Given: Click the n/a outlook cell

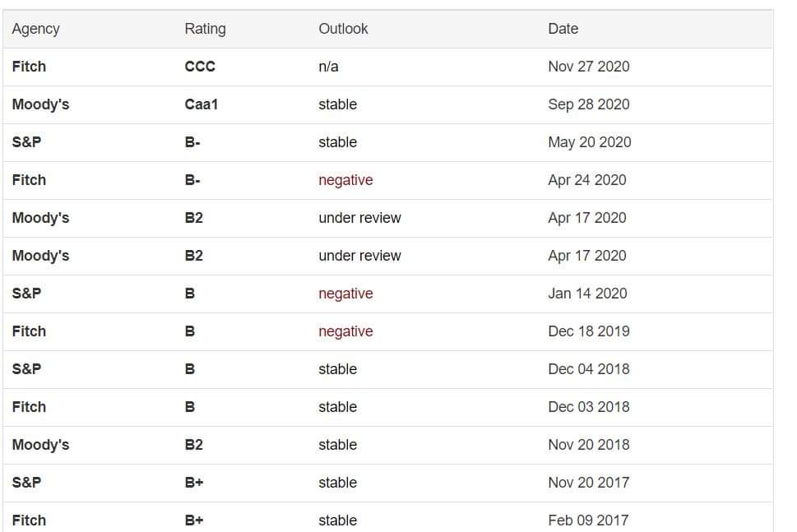Looking at the screenshot, I should (328, 67).
